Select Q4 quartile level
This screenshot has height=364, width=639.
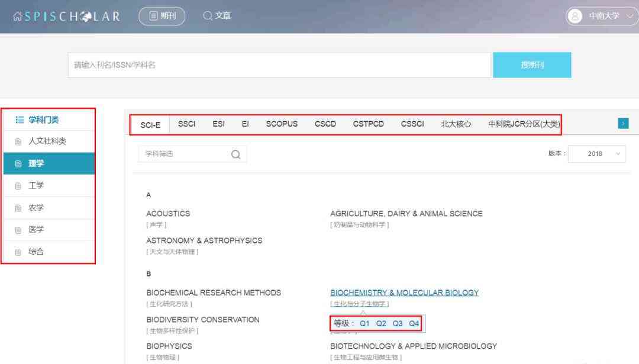tap(414, 324)
